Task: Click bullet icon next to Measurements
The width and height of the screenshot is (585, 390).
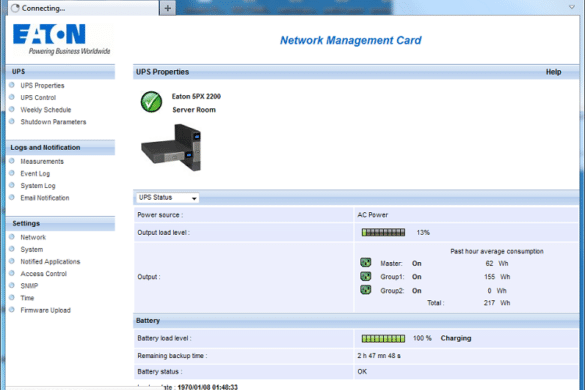Action: [12, 161]
